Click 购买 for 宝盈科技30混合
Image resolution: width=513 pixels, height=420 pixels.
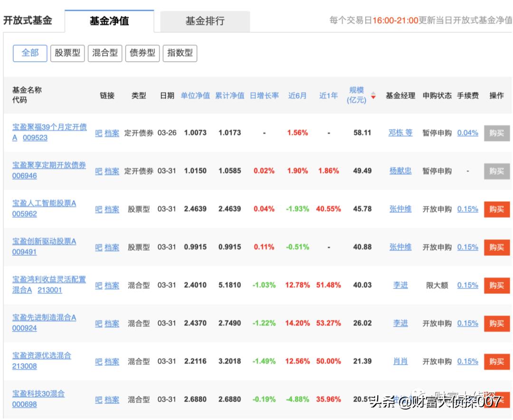[496, 400]
